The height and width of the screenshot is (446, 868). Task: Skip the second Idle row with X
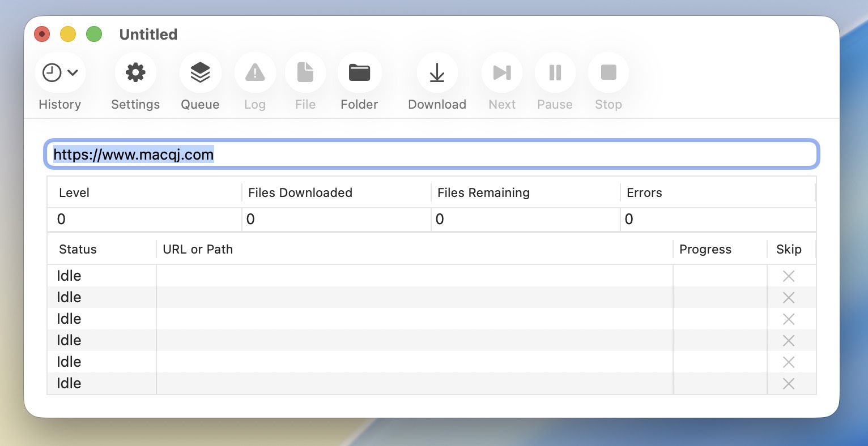tap(788, 298)
